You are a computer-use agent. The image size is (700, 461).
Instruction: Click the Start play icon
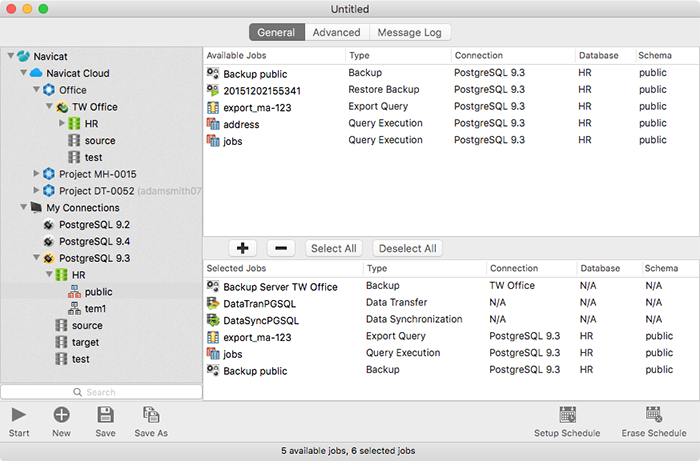18,415
